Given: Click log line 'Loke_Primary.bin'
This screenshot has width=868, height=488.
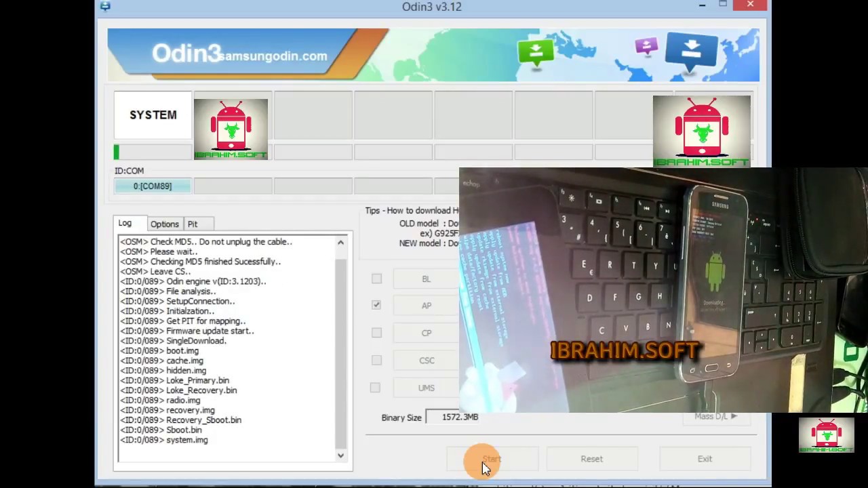Looking at the screenshot, I should [175, 380].
